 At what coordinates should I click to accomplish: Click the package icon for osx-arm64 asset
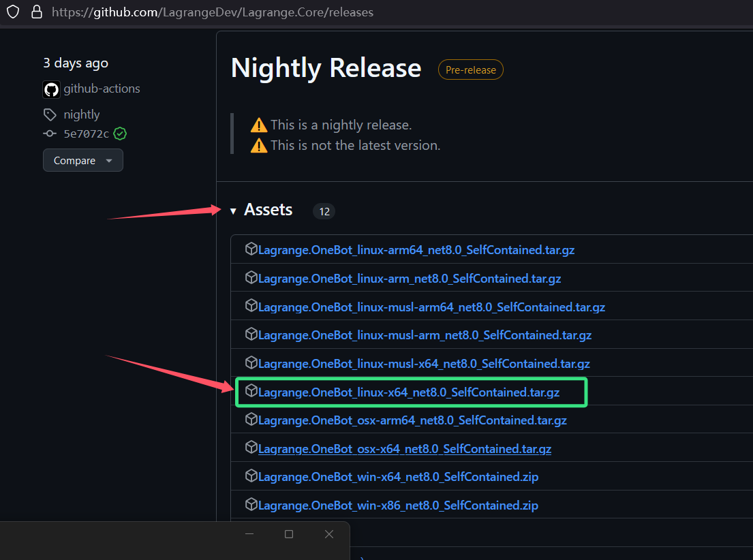pos(251,419)
